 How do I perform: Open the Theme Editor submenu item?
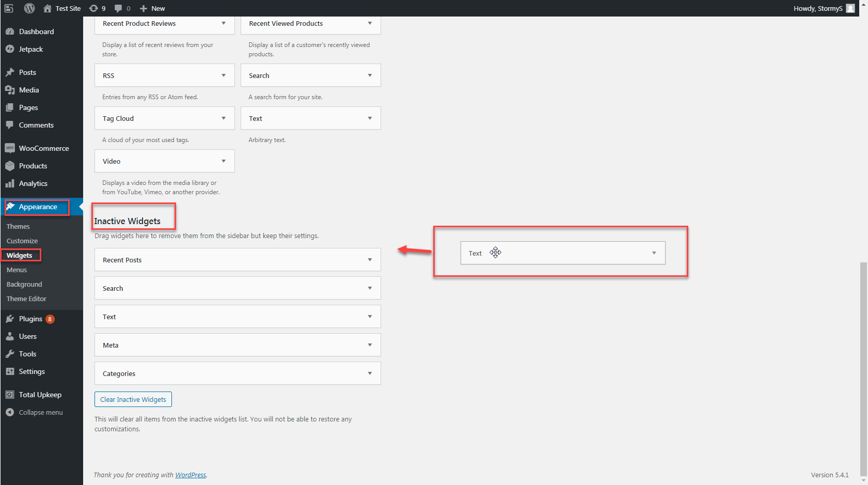pos(26,299)
